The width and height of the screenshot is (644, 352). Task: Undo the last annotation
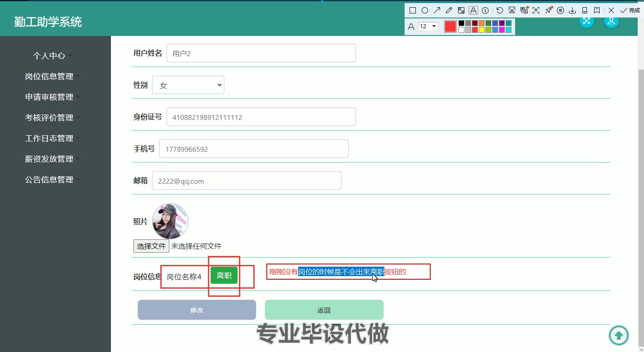(x=500, y=10)
